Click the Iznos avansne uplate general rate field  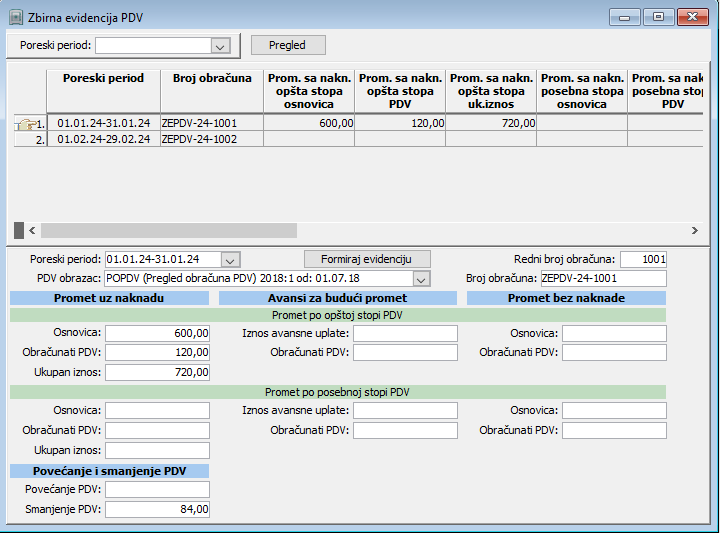[x=404, y=333]
